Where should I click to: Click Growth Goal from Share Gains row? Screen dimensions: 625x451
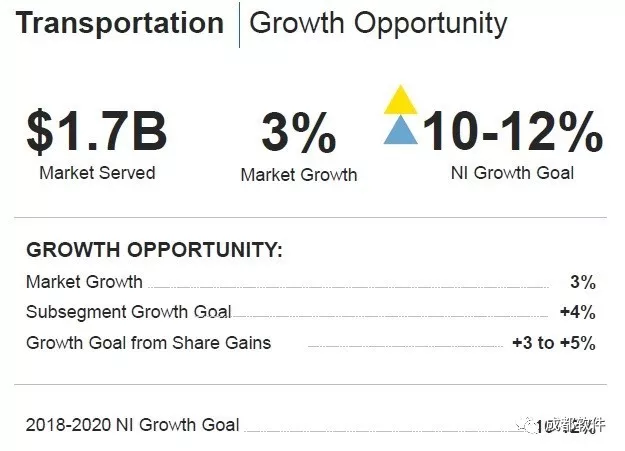pos(311,343)
